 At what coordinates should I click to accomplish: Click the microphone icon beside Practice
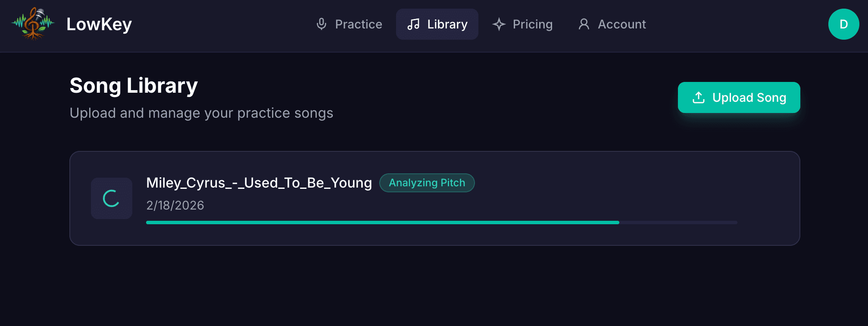(322, 24)
